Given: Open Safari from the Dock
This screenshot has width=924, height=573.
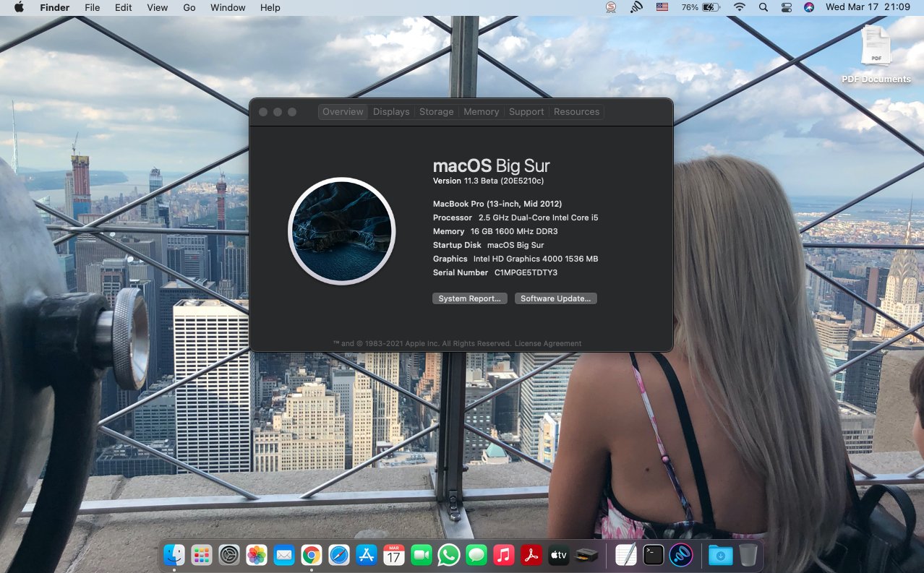Looking at the screenshot, I should pyautogui.click(x=339, y=555).
